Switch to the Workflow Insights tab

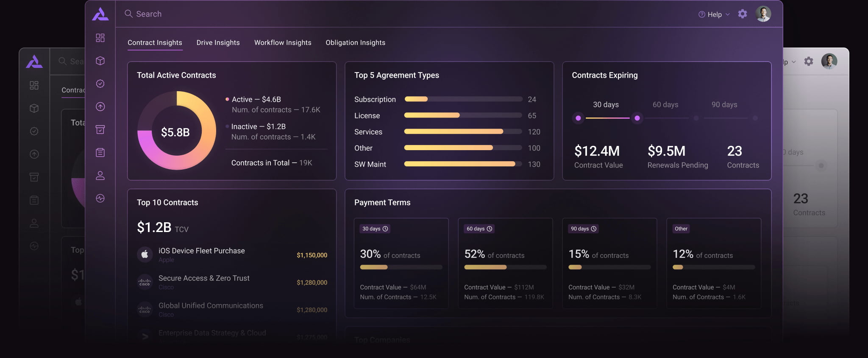coord(283,43)
